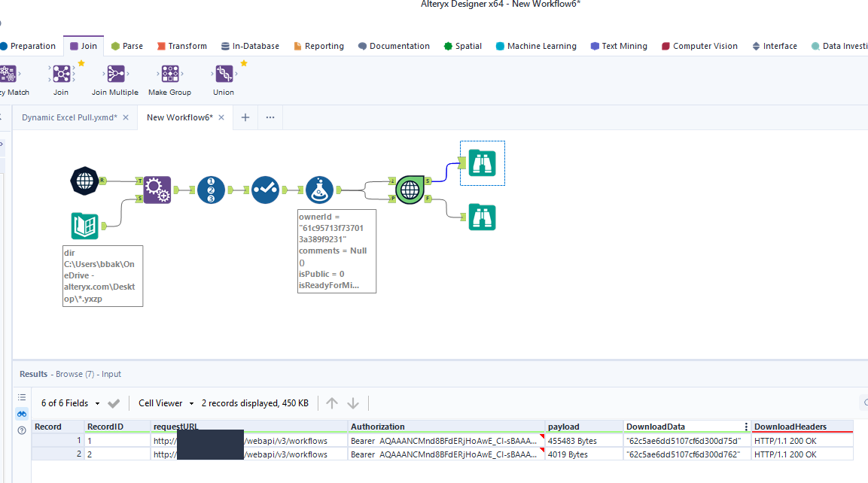Image resolution: width=868 pixels, height=483 pixels.
Task: Click the Join Multiple tool
Action: click(x=114, y=73)
